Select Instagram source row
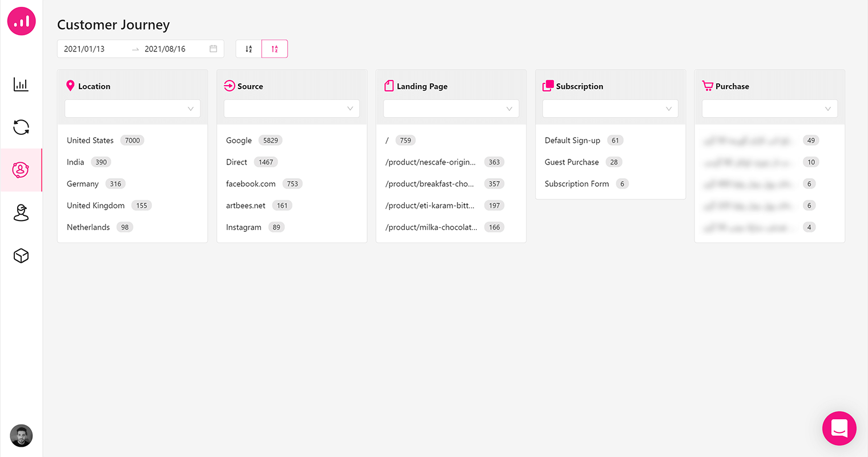This screenshot has width=868, height=457. 292,227
